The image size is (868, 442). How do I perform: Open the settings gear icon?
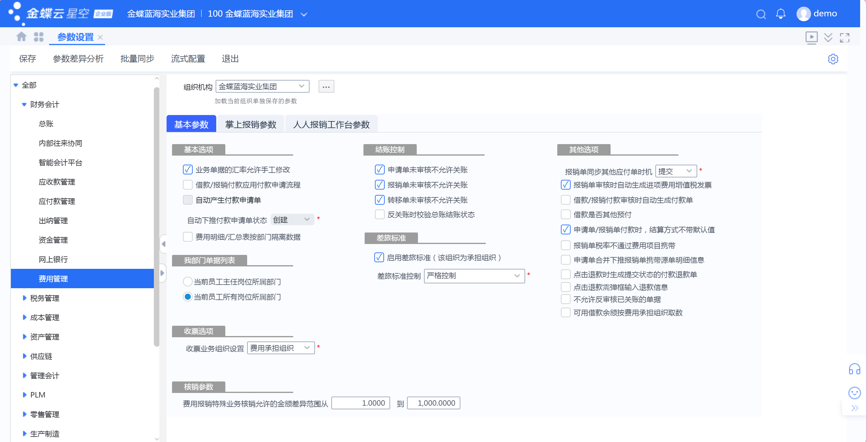point(833,59)
